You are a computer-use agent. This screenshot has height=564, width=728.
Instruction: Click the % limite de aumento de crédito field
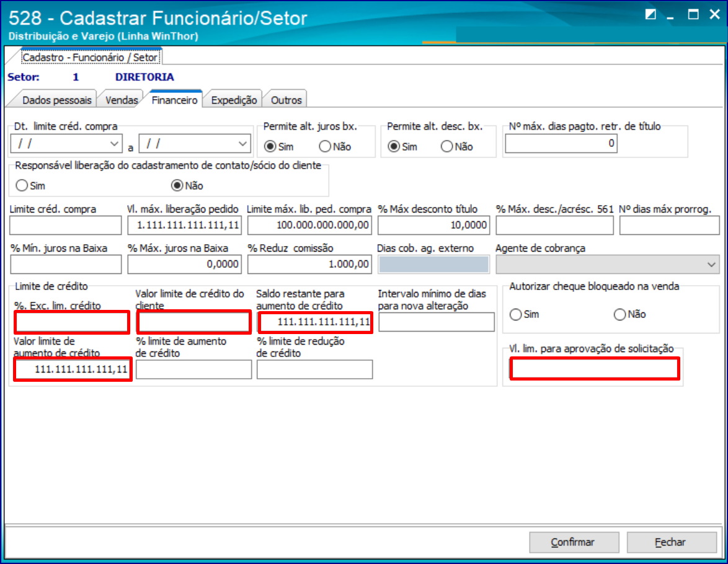(x=194, y=369)
